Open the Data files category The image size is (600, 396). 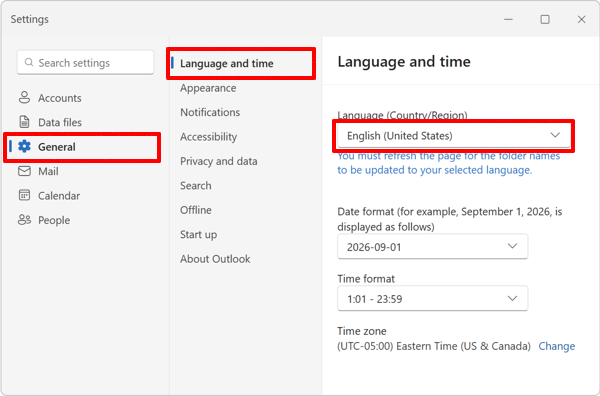pyautogui.click(x=60, y=122)
